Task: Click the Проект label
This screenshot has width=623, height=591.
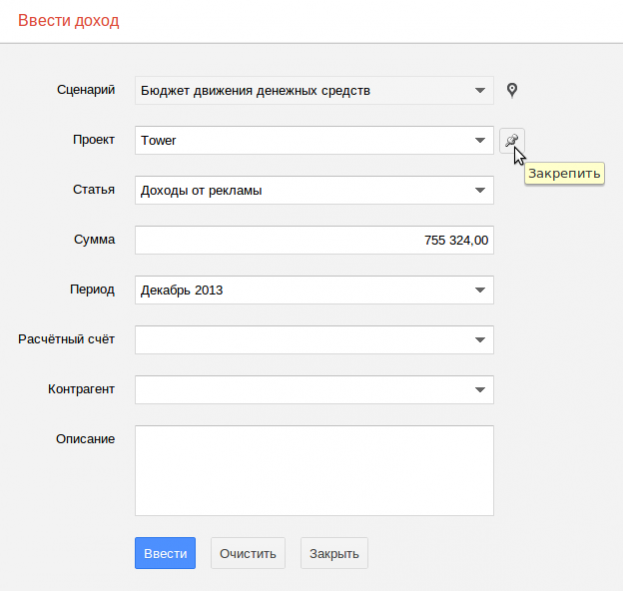Action: pos(94,140)
